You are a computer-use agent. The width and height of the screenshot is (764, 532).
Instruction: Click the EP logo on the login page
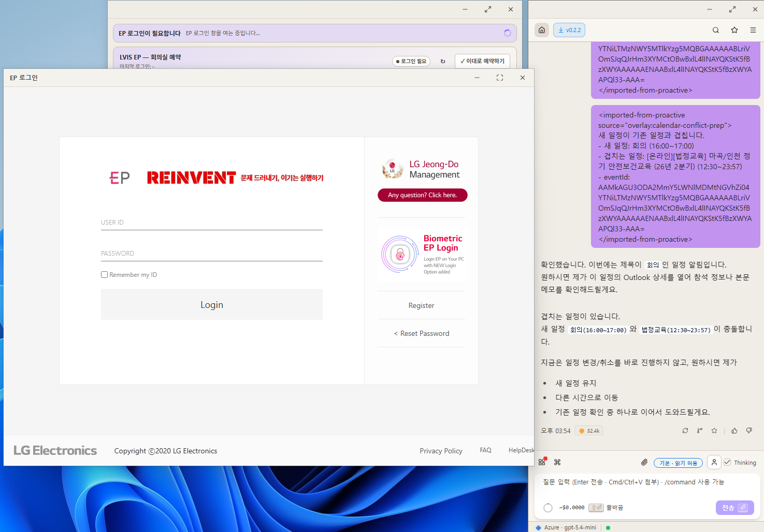pos(120,178)
